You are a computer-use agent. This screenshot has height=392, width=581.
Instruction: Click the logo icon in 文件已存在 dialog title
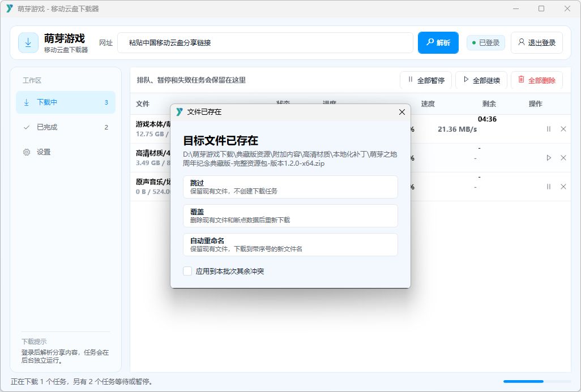(180, 112)
